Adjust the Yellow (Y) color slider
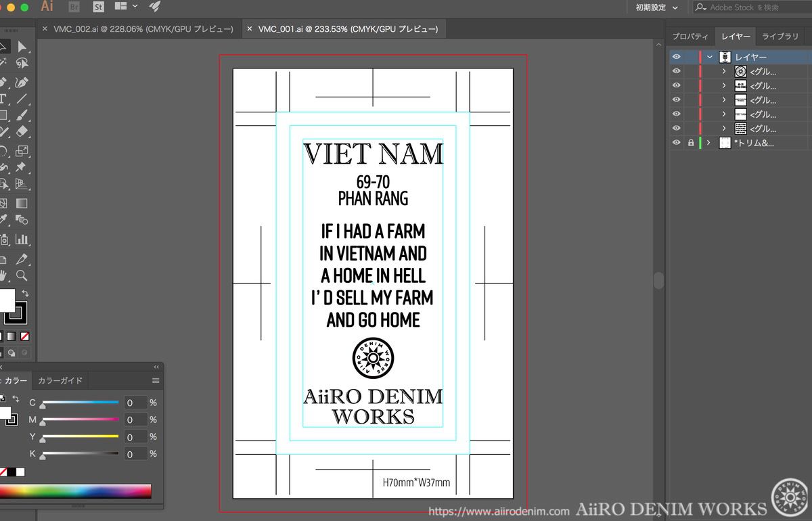The image size is (812, 521). coord(80,436)
